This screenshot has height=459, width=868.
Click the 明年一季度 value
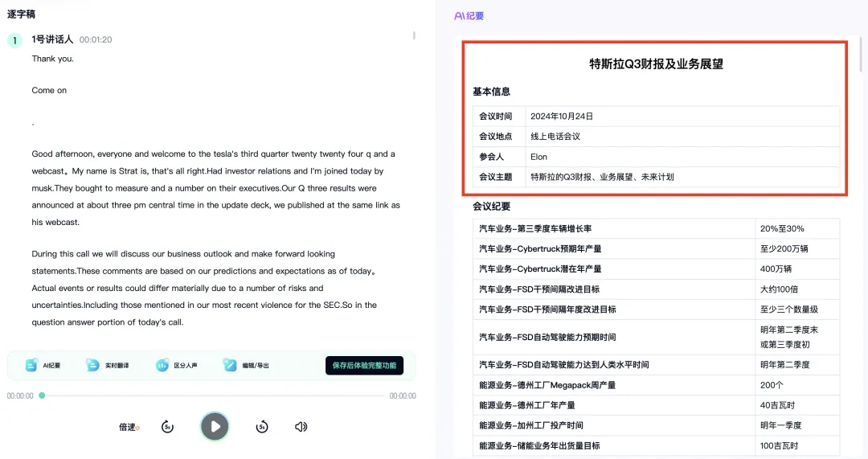780,425
